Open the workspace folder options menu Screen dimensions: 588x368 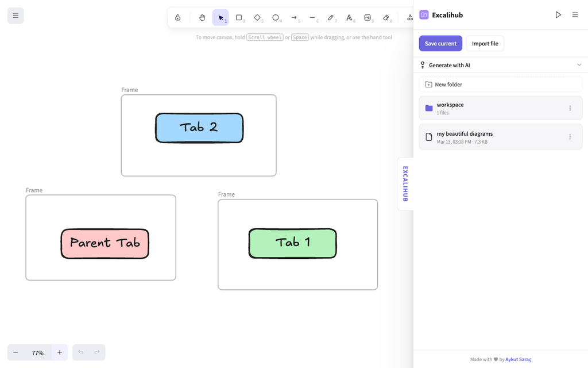tap(570, 108)
